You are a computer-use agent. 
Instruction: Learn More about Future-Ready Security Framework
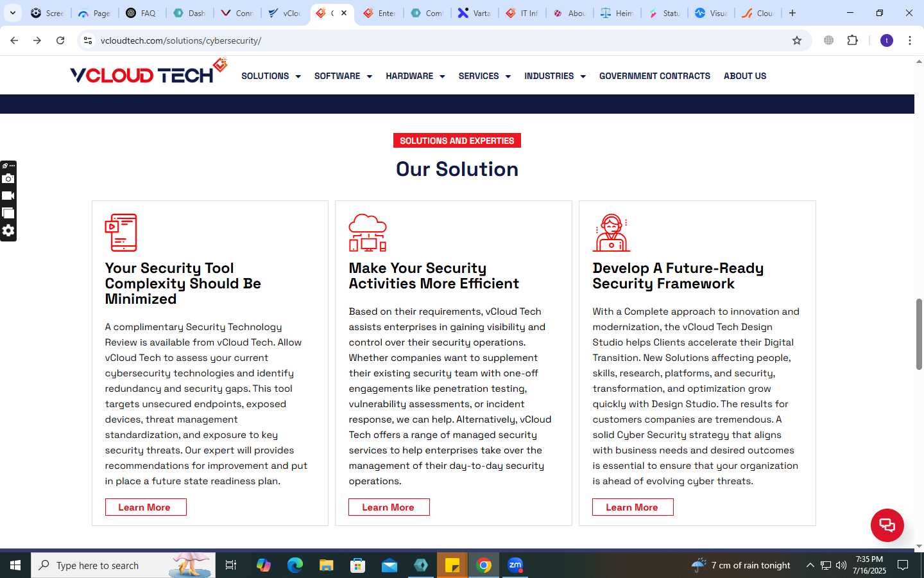[x=633, y=507]
